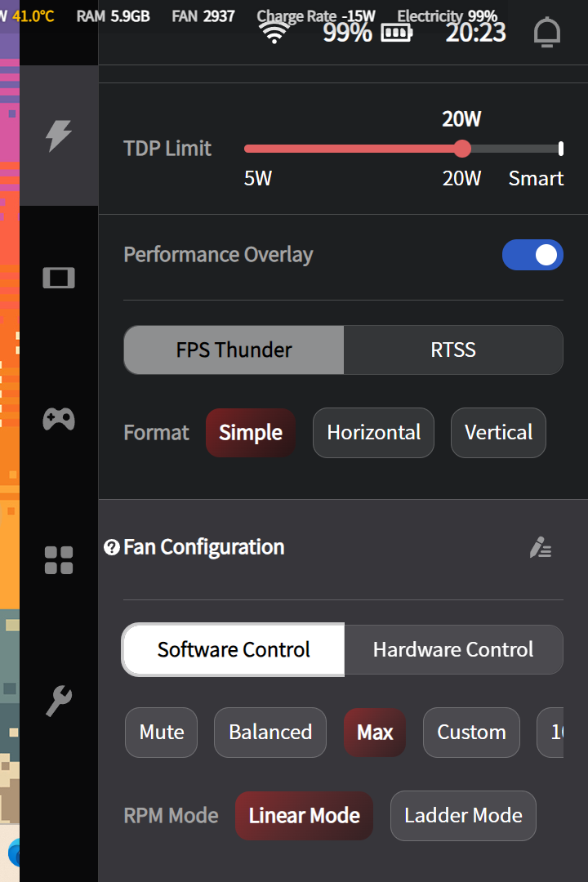The height and width of the screenshot is (882, 588).
Task: Click the Fan Configuration help question mark
Action: tap(112, 548)
